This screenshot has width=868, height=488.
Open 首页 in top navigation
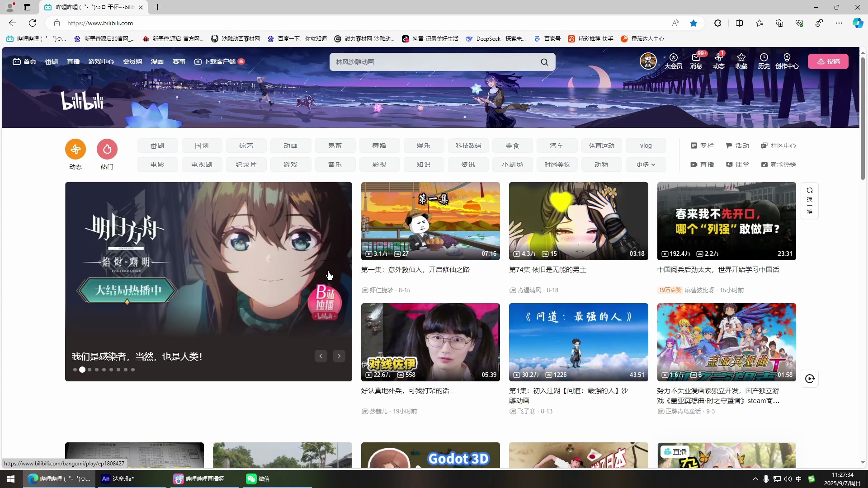24,61
